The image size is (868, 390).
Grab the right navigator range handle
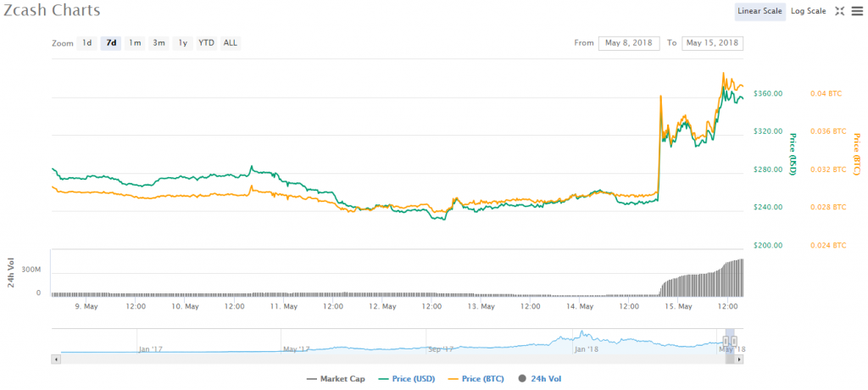coord(735,341)
